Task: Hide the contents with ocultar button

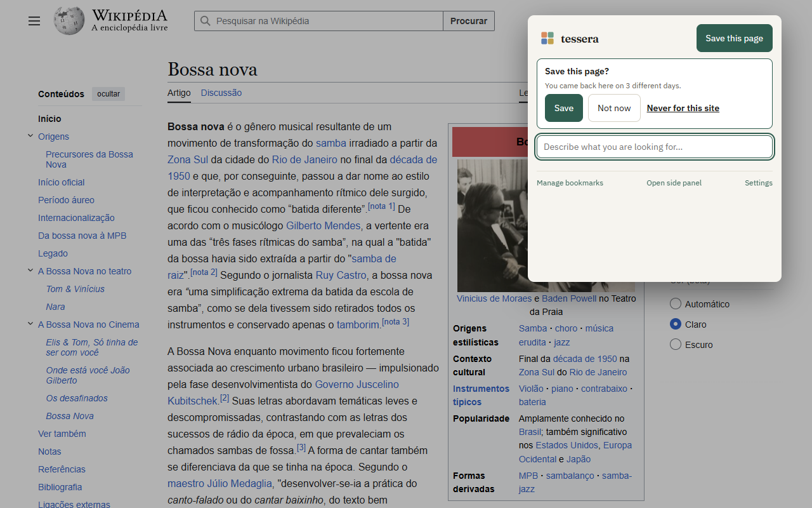Action: pyautogui.click(x=108, y=94)
